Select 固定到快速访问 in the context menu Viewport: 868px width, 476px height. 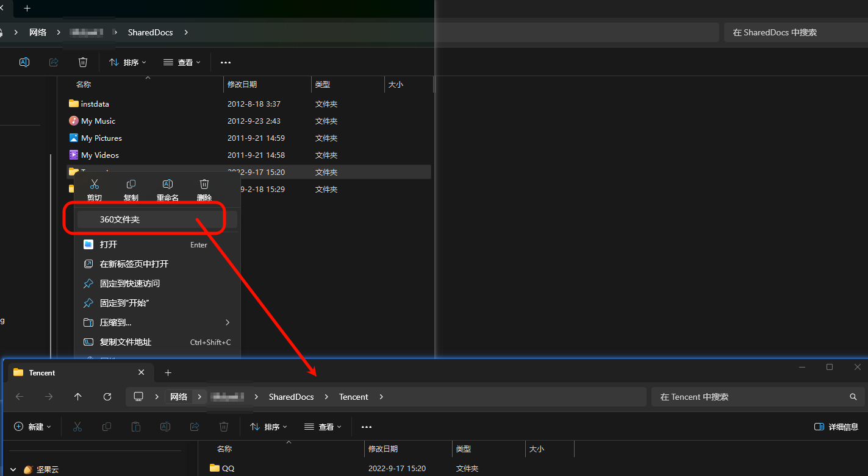129,283
